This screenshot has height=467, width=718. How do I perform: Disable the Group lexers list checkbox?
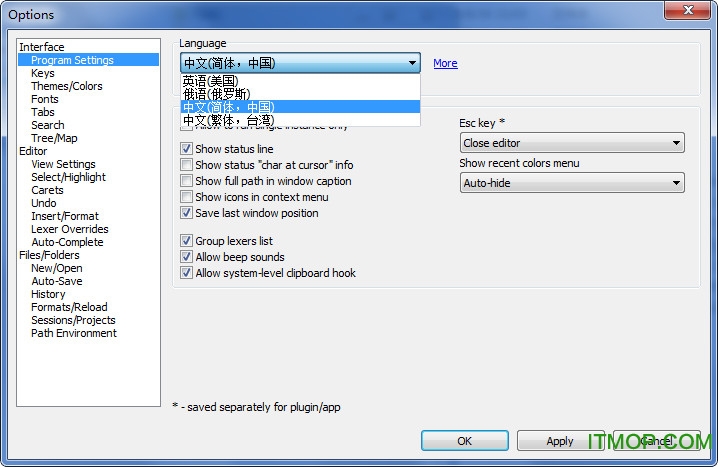[187, 241]
